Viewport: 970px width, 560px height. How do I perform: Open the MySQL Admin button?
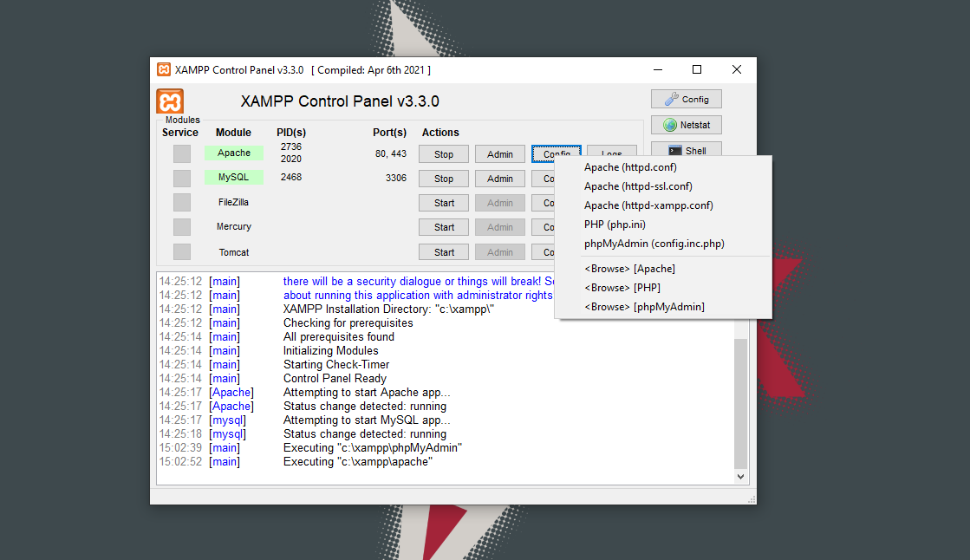pos(500,179)
